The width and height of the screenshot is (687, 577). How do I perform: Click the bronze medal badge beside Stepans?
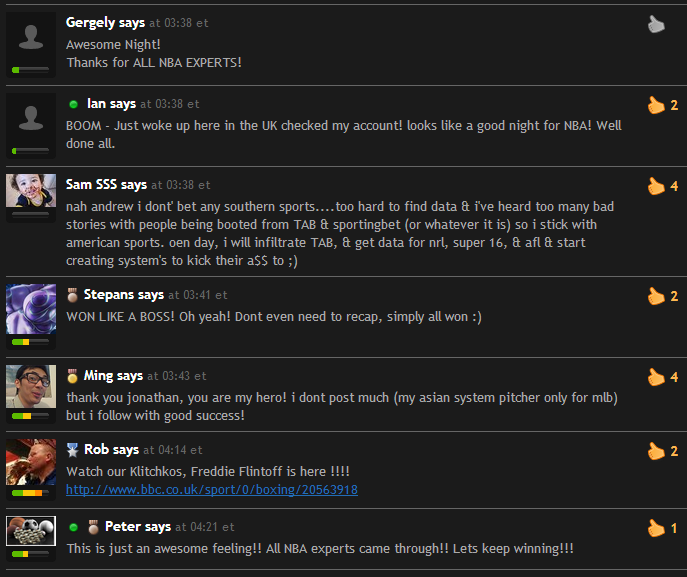72,295
